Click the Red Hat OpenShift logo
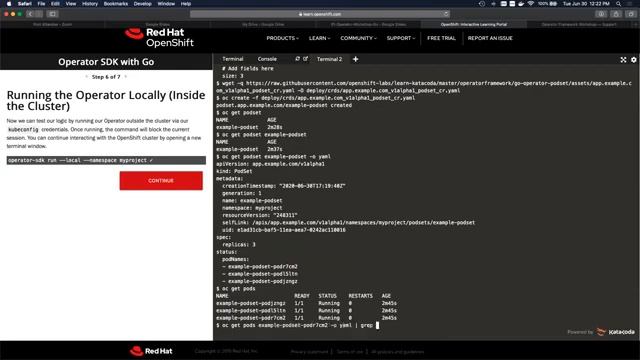640x360 pixels. [159, 38]
